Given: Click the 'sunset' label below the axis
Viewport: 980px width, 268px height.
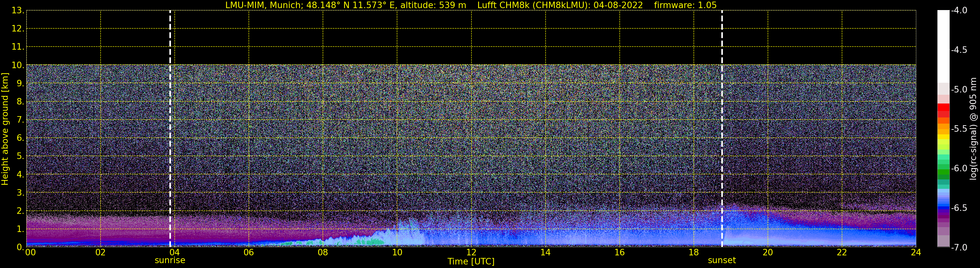Looking at the screenshot, I should [722, 261].
